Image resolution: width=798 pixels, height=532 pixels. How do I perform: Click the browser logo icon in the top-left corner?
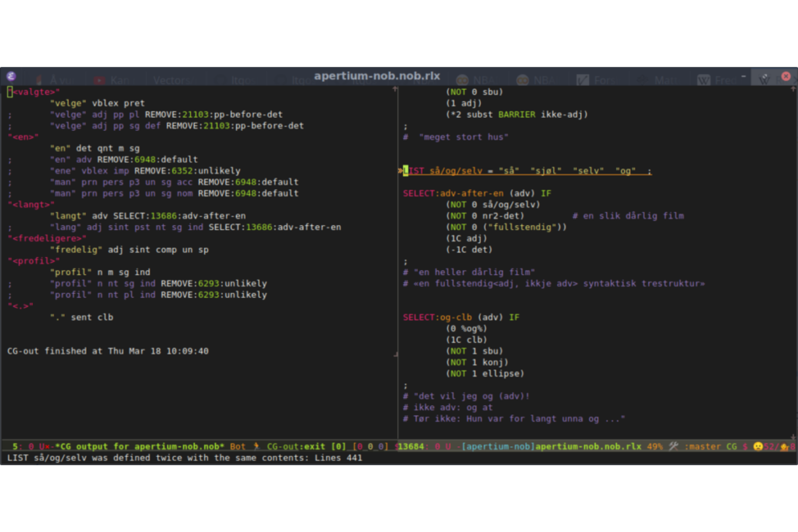coord(11,76)
